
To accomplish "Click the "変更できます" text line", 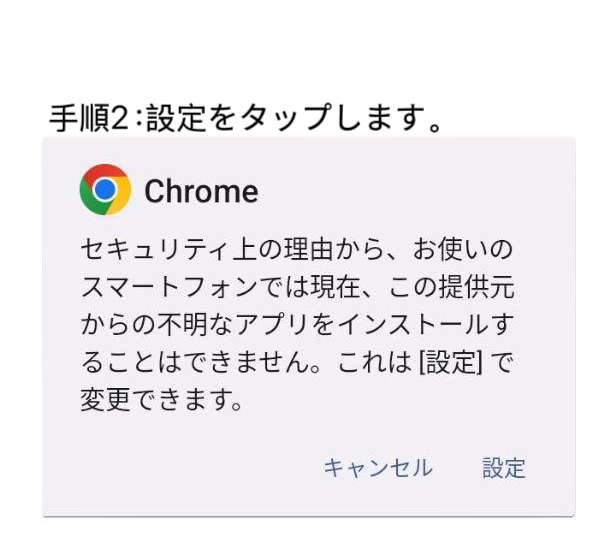I will pos(160,401).
